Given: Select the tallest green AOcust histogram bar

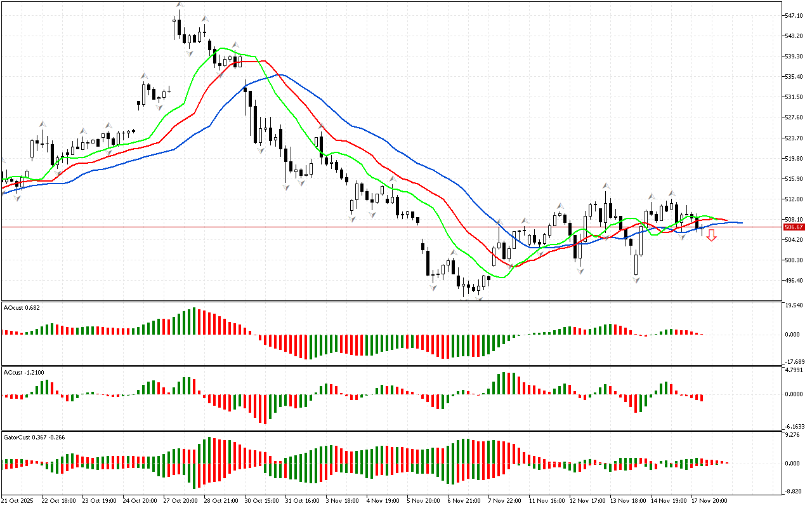Looking at the screenshot, I should 194,321.
